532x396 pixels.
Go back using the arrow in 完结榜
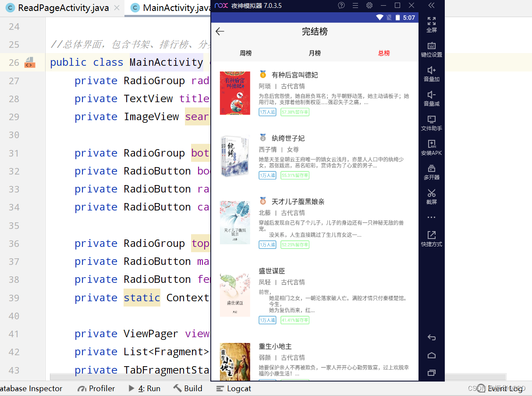pos(220,31)
